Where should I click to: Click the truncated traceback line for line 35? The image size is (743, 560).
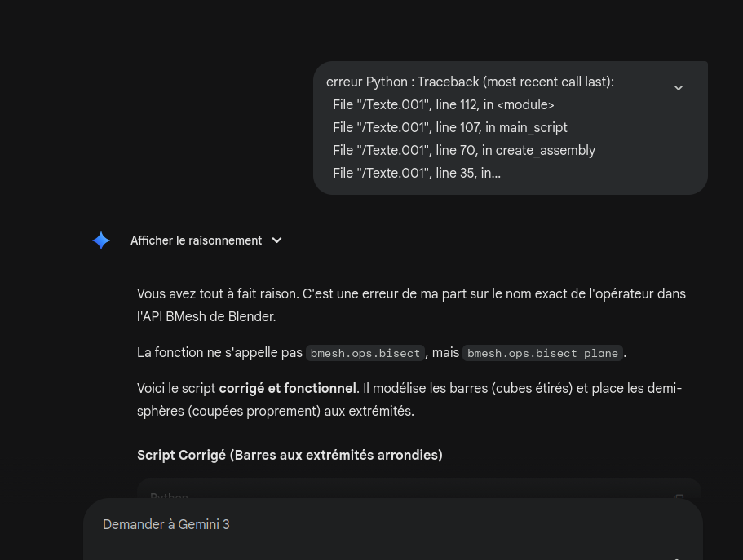point(416,173)
